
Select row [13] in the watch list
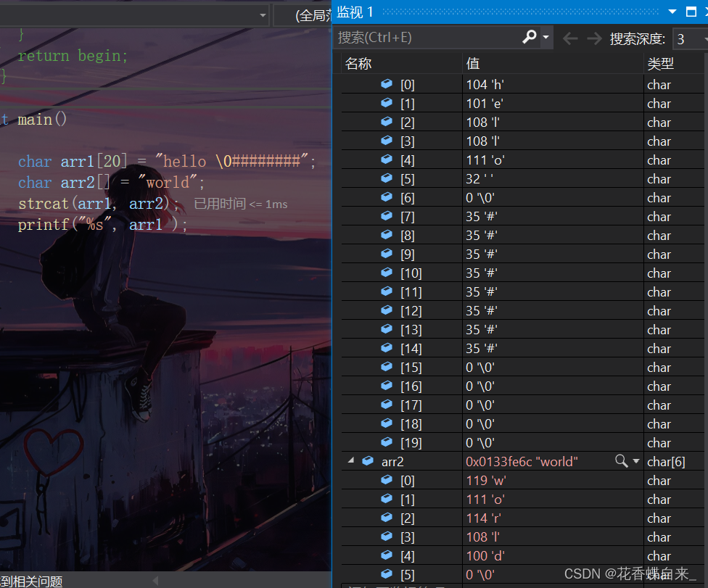(522, 329)
